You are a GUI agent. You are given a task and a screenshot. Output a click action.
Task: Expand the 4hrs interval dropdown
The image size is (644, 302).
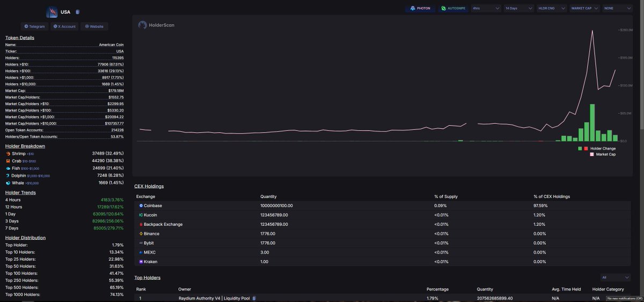point(486,9)
